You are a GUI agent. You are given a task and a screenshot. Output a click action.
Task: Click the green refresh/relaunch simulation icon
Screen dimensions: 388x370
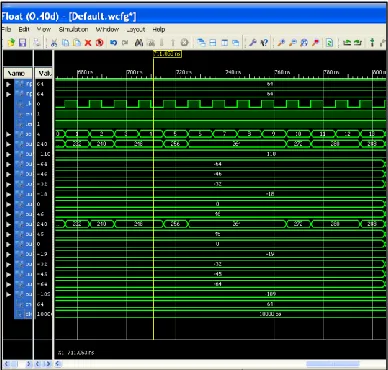(329, 43)
